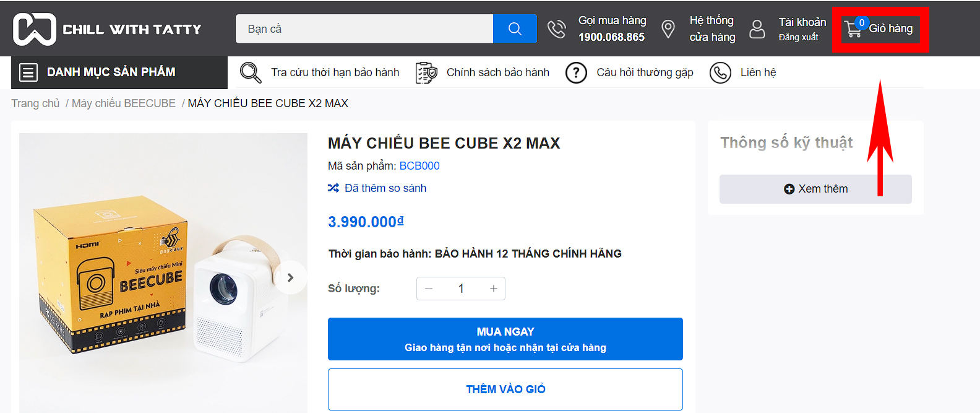
Task: Click 'THÊM VÀO GIỎ' add to cart
Action: click(505, 389)
